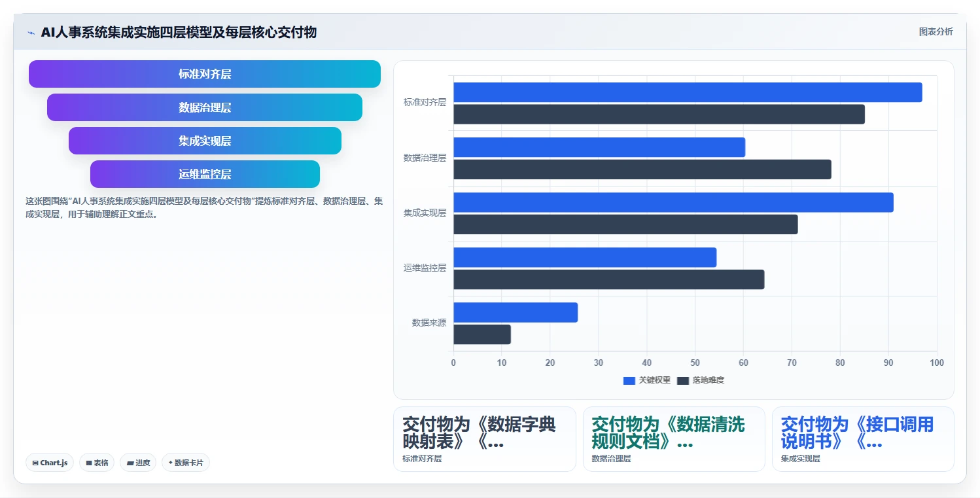
Task: Click the 运维监控层 funnel bar
Action: [x=205, y=174]
